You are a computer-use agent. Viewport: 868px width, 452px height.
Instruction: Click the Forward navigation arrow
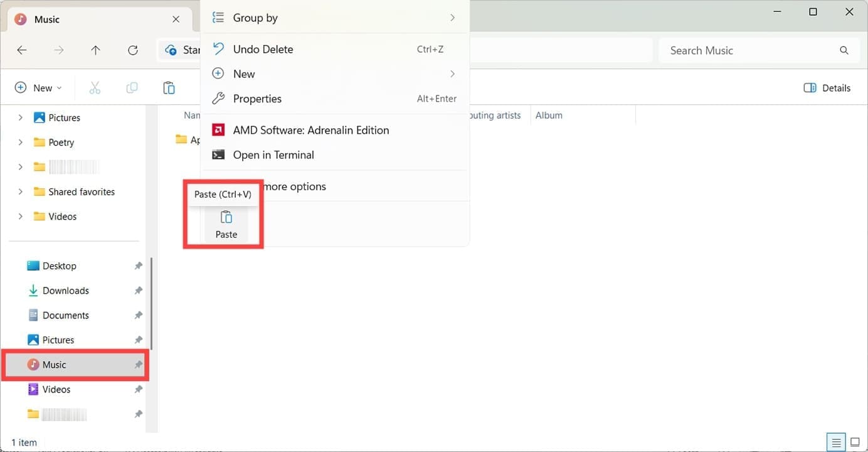tap(59, 50)
